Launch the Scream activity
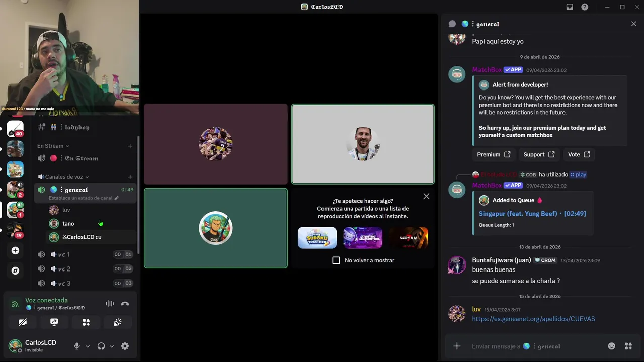Viewport: 644px width, 362px height. coord(409,238)
